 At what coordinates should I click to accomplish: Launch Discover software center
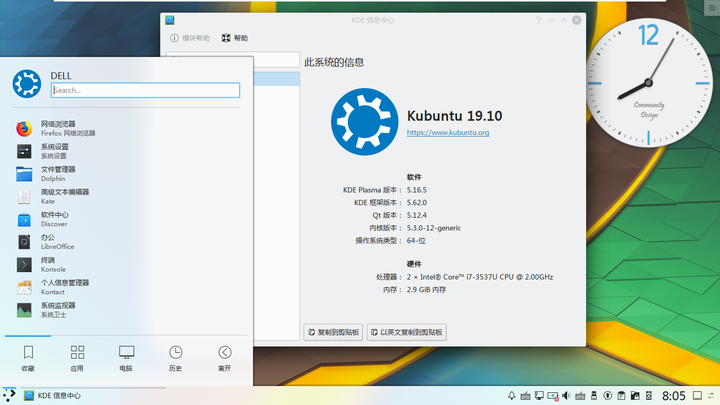pyautogui.click(x=126, y=219)
